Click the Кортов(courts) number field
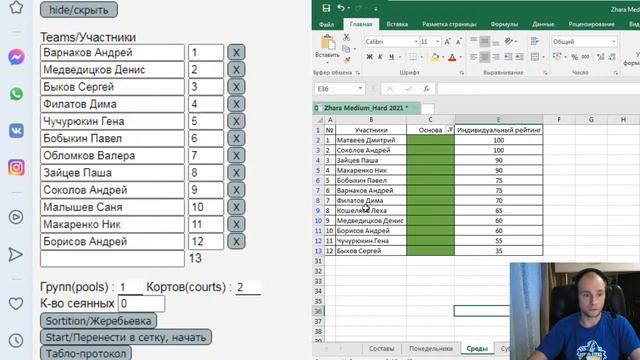 click(248, 287)
